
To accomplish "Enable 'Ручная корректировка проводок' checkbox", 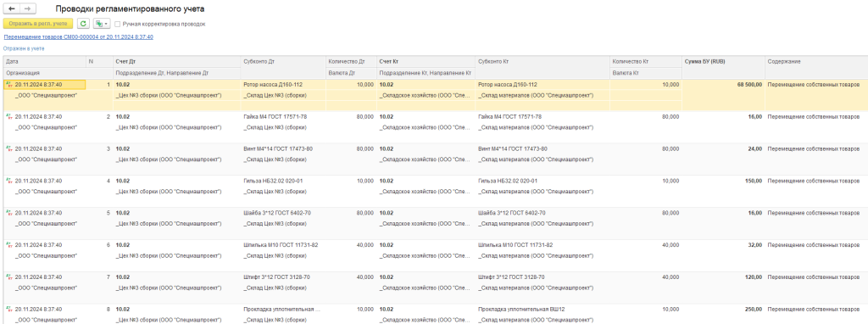I will [x=117, y=25].
